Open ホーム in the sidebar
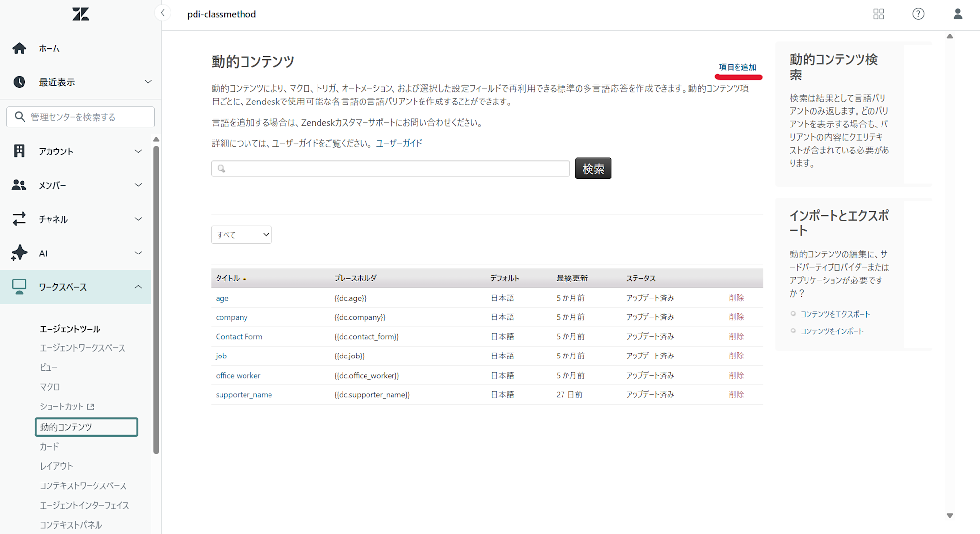Screen dimensions: 980x534 (49, 48)
